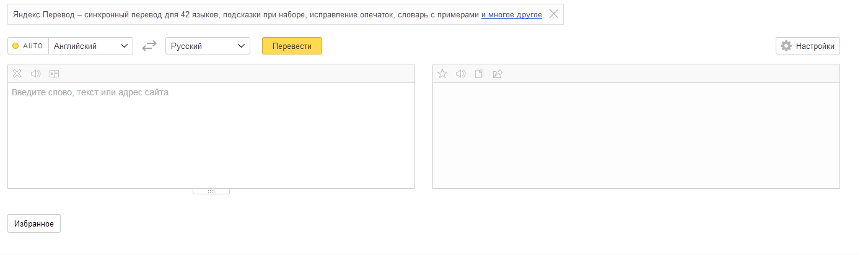Clear the source text with the X icon
Screen dimensions: 868x255
point(17,74)
